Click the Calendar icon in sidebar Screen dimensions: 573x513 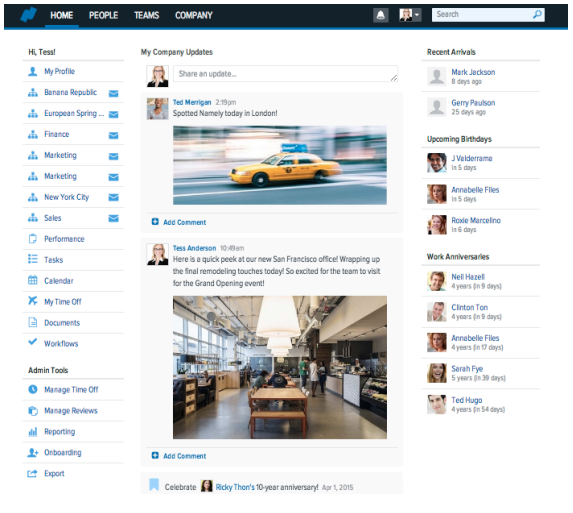tap(33, 280)
